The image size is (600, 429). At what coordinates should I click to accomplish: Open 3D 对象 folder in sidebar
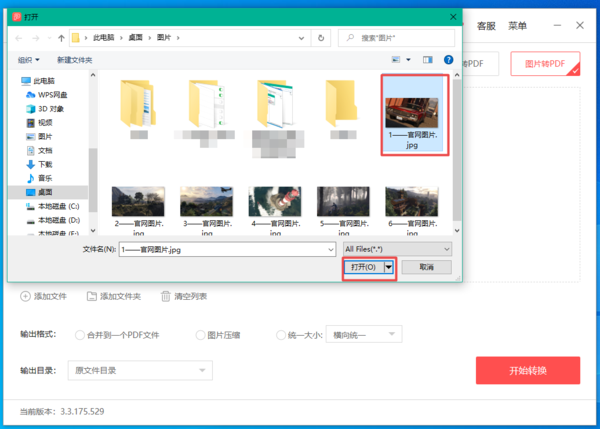(45, 109)
